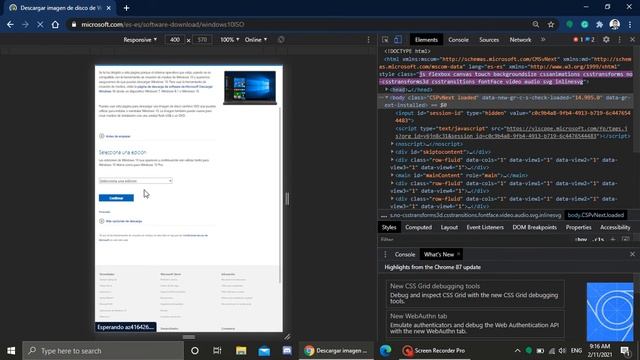The width and height of the screenshot is (640, 360).
Task: Open device toolbar more options
Action: pos(368,40)
